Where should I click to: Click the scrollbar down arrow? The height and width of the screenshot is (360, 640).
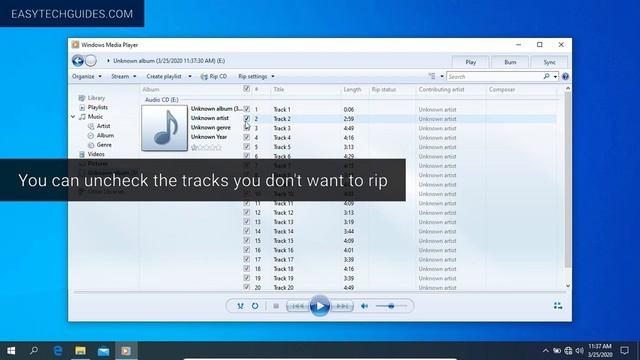(x=568, y=286)
